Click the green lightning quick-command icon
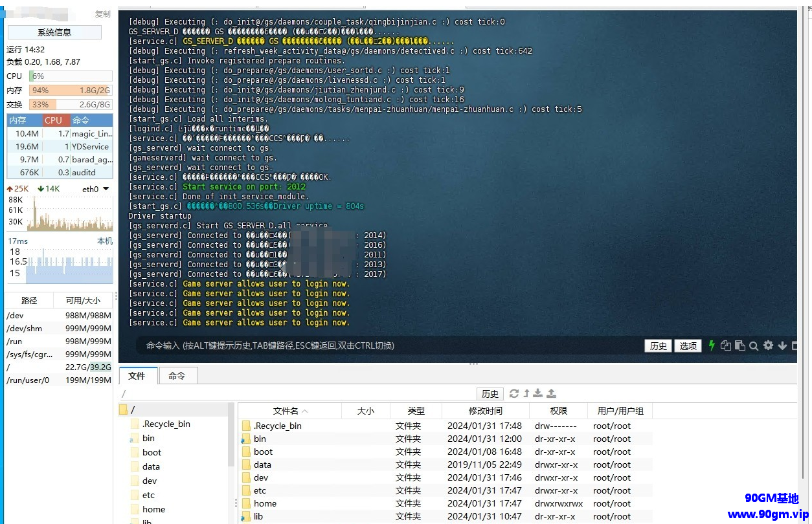 click(x=712, y=345)
